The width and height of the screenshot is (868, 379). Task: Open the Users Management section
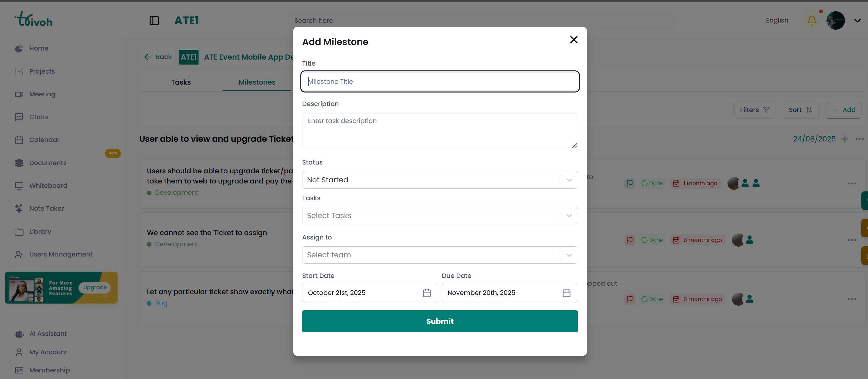pyautogui.click(x=61, y=255)
